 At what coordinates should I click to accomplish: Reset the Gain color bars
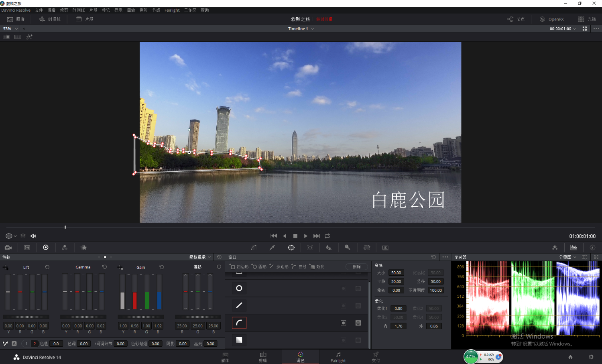(x=162, y=267)
